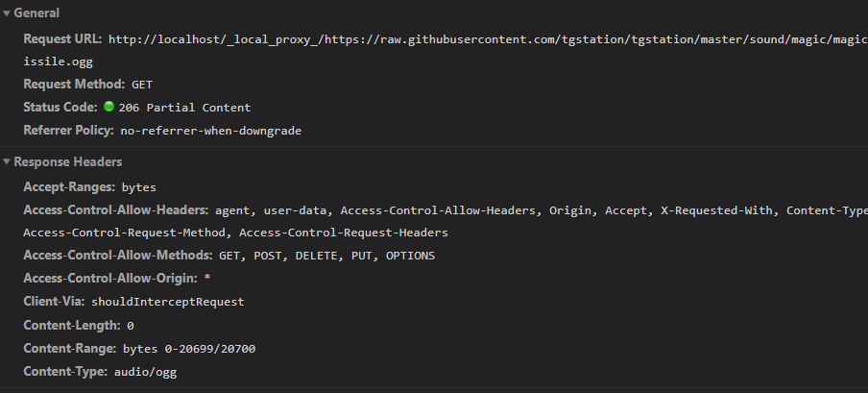Click the audio/ogg Content-Type value
Viewport: 868px width, 393px height.
coord(146,372)
